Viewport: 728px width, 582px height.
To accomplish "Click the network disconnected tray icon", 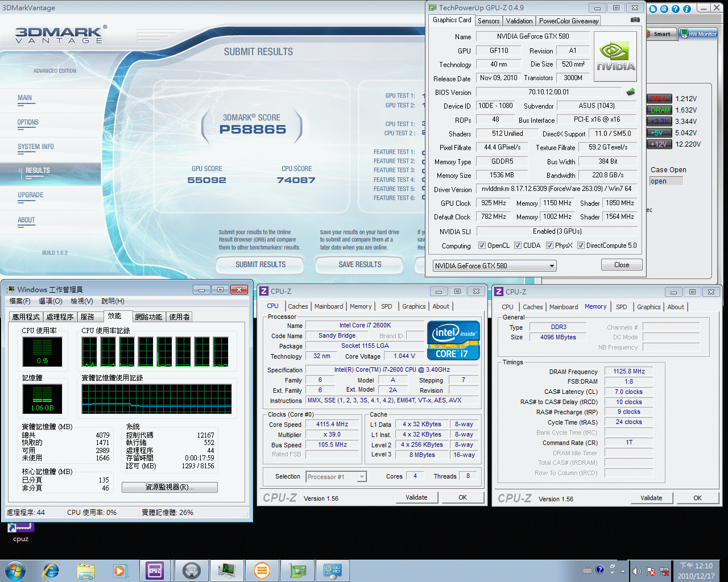I will click(663, 571).
